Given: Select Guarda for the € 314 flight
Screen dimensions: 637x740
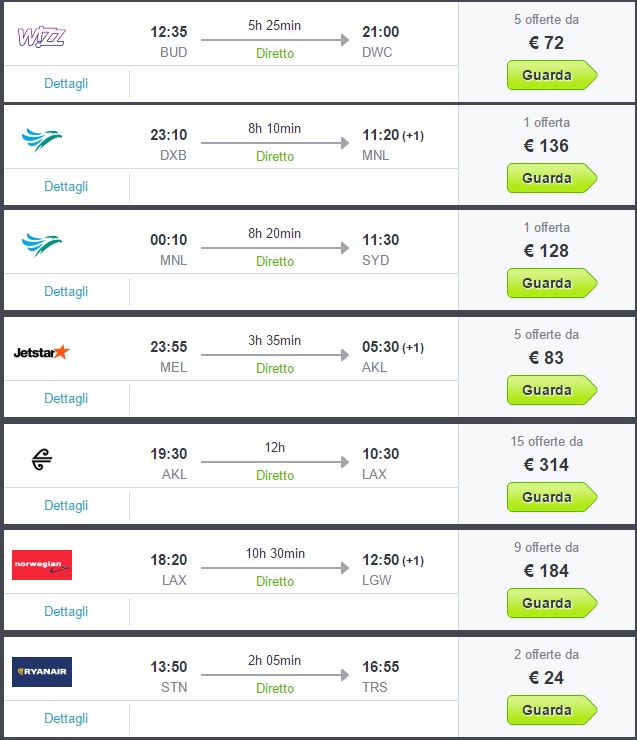Looking at the screenshot, I should coord(550,497).
